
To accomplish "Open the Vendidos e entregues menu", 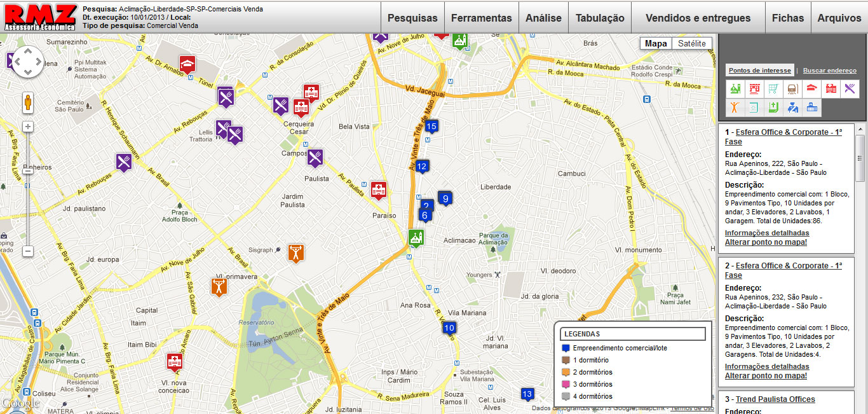I will 698,18.
